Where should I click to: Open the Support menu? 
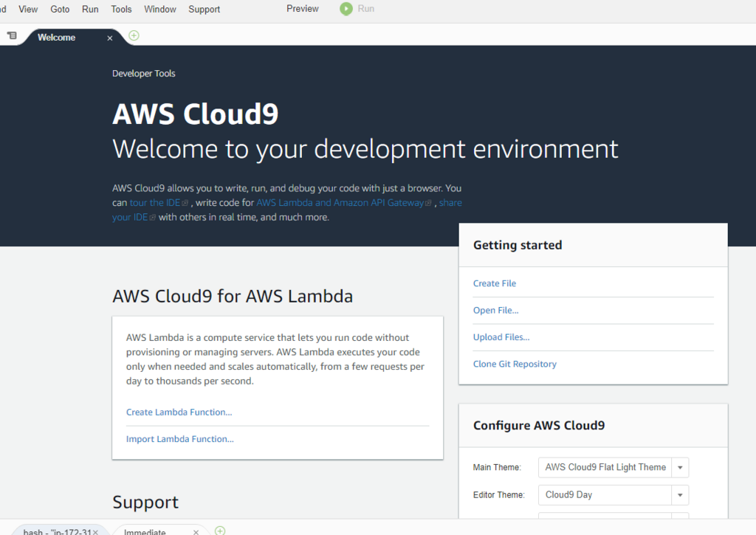click(x=204, y=9)
